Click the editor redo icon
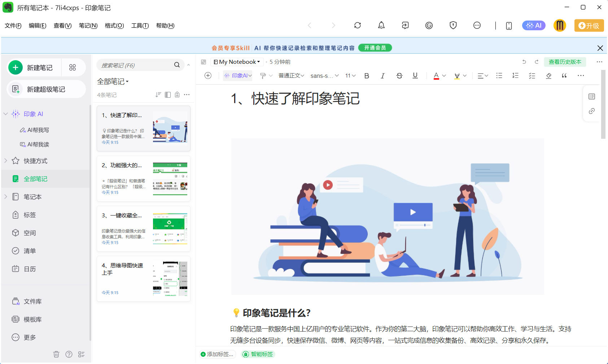 coord(537,62)
